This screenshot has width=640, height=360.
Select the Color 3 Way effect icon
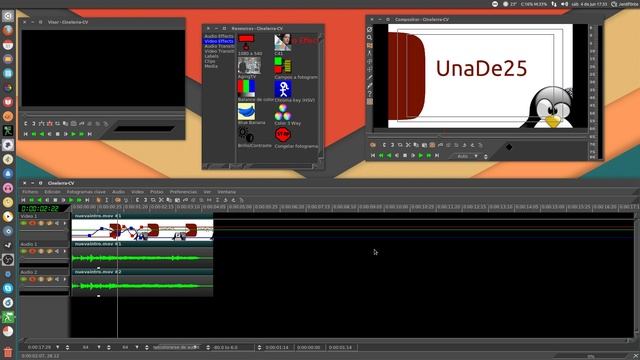pos(282,112)
